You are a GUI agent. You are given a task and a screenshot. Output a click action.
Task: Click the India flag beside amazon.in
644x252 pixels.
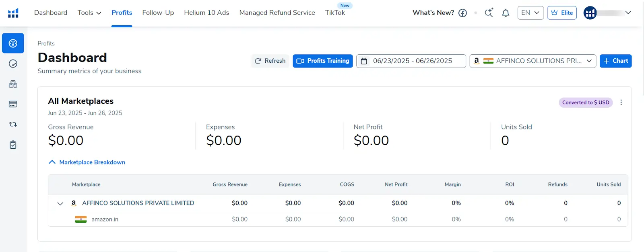[x=81, y=219]
